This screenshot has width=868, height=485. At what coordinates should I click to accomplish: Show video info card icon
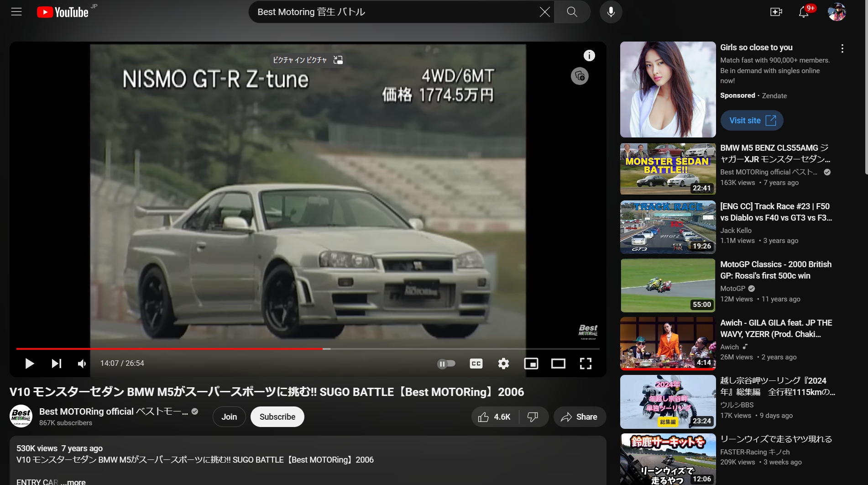click(x=589, y=55)
